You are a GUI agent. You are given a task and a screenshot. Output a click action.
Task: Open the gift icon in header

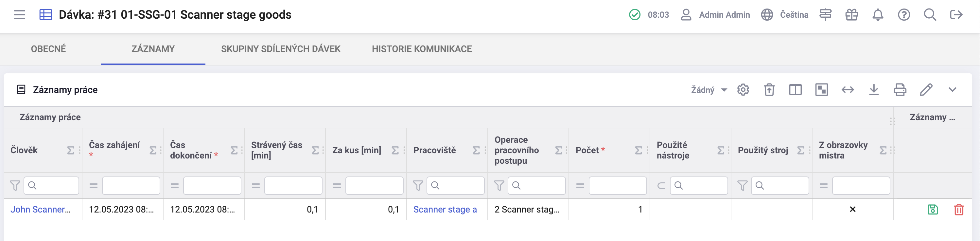852,15
